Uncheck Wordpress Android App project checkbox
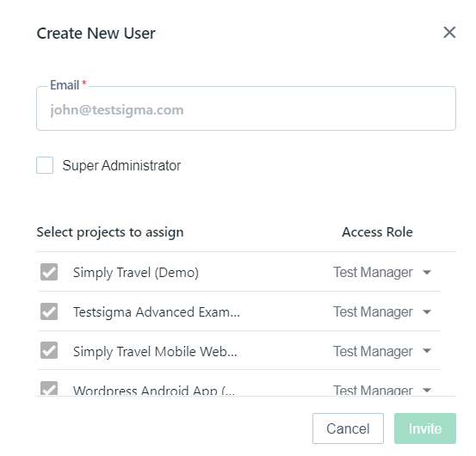The image size is (476, 456). (x=49, y=388)
